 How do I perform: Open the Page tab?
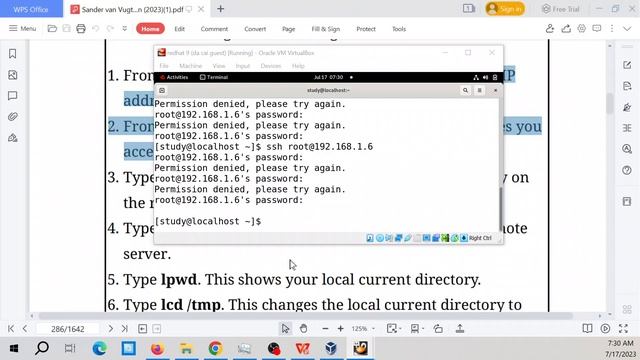click(289, 29)
